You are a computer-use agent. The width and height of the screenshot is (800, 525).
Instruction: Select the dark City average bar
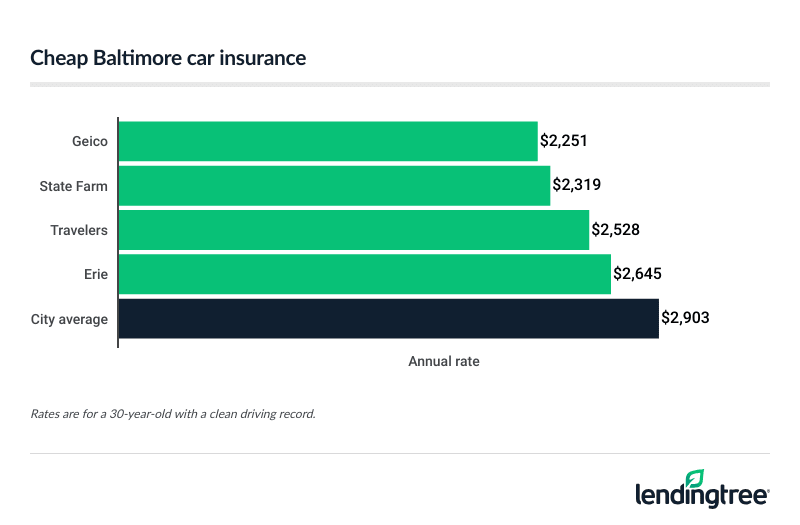389,318
